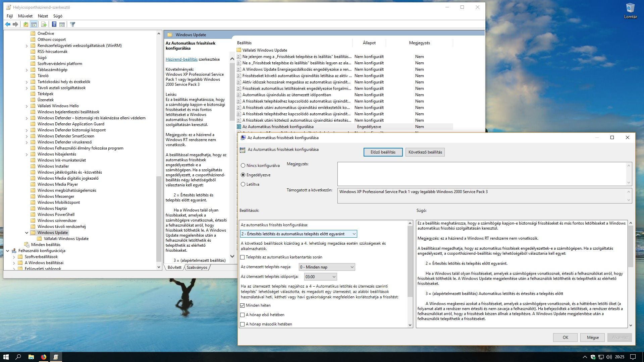This screenshot has height=362, width=644.
Task: Click the folder Up One Level icon
Action: click(26, 24)
